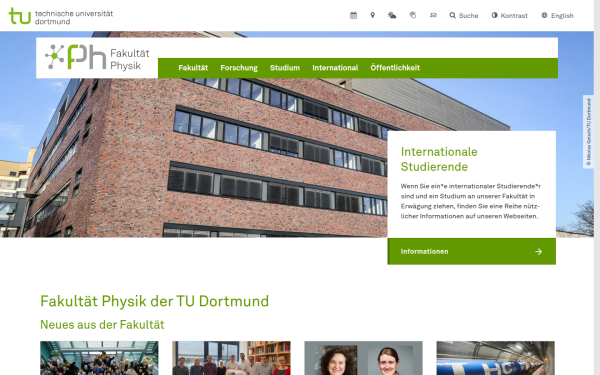Go to TU Dortmund logo home

coord(61,16)
